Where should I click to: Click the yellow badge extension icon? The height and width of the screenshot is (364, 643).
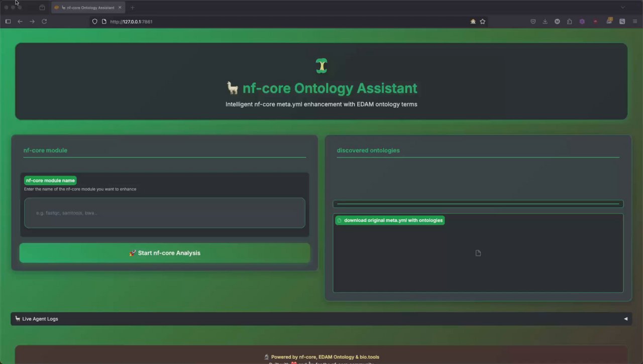[609, 21]
